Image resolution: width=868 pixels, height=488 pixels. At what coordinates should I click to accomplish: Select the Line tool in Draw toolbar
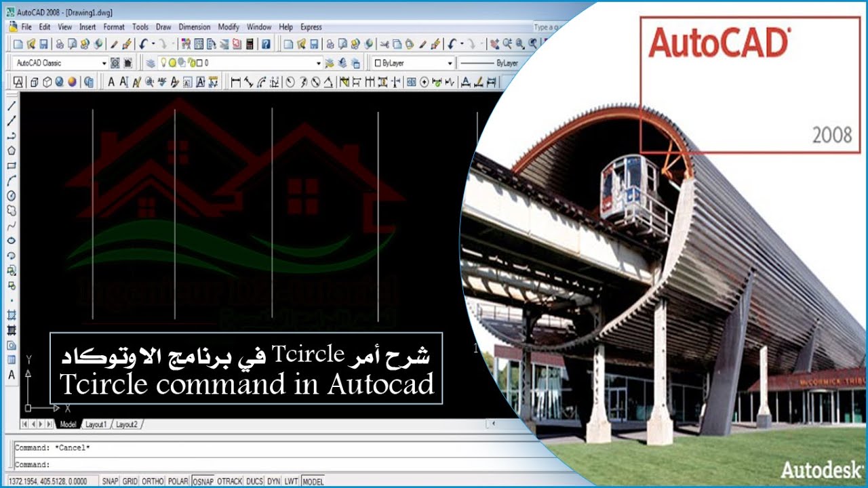pyautogui.click(x=12, y=106)
